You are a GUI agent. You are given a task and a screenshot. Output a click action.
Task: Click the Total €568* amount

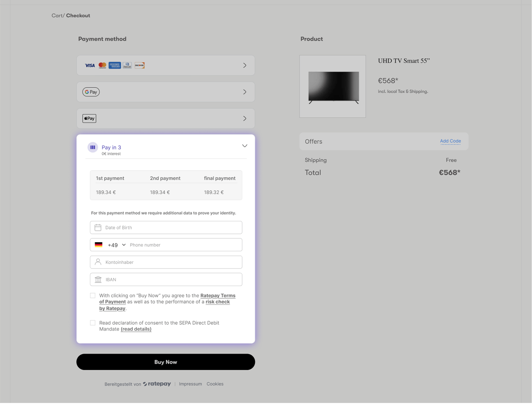[x=450, y=172]
